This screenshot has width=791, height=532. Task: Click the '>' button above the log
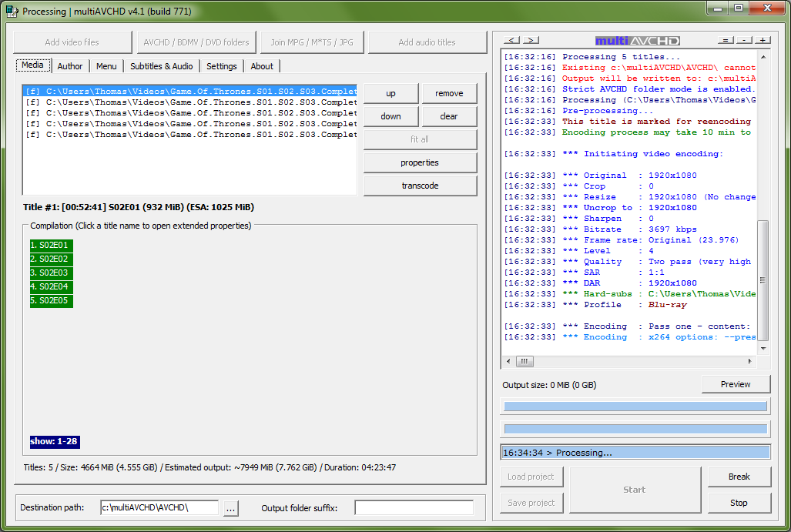(531, 40)
